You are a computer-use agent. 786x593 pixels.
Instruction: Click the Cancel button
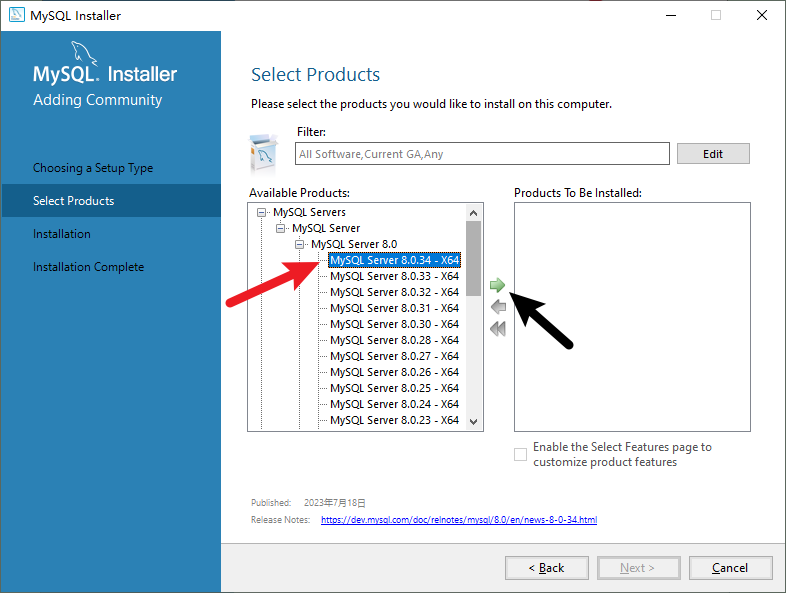730,568
